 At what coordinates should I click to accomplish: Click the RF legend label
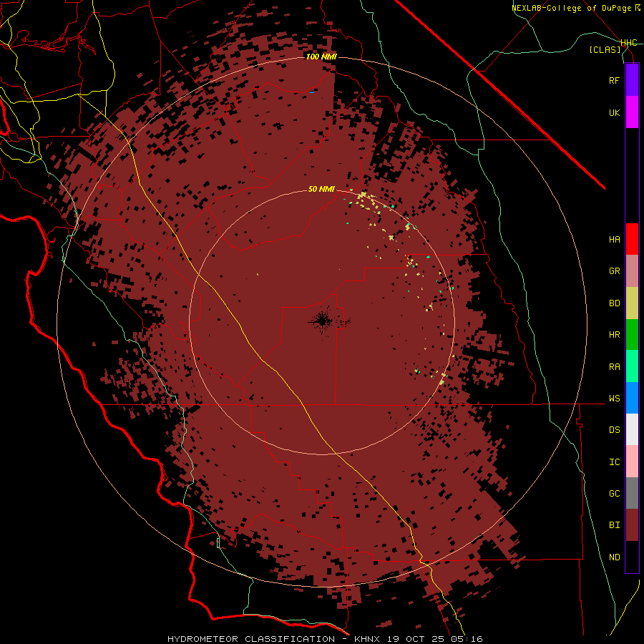[x=614, y=80]
